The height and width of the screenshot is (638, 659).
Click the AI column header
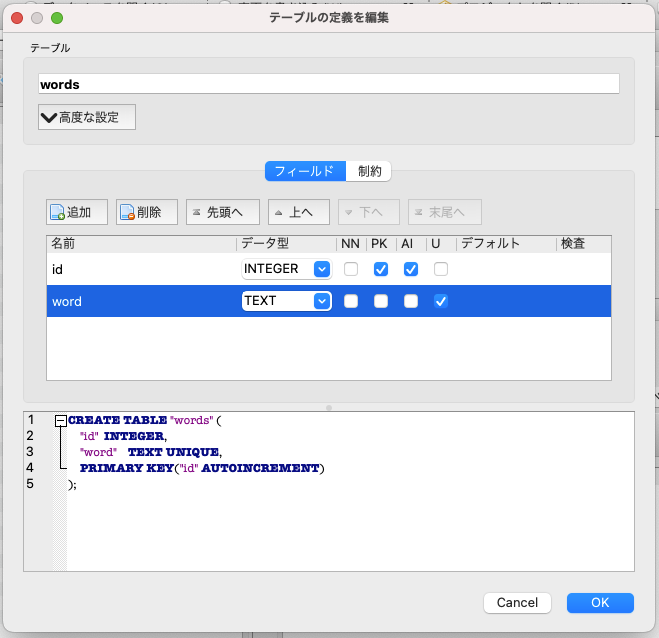click(411, 243)
